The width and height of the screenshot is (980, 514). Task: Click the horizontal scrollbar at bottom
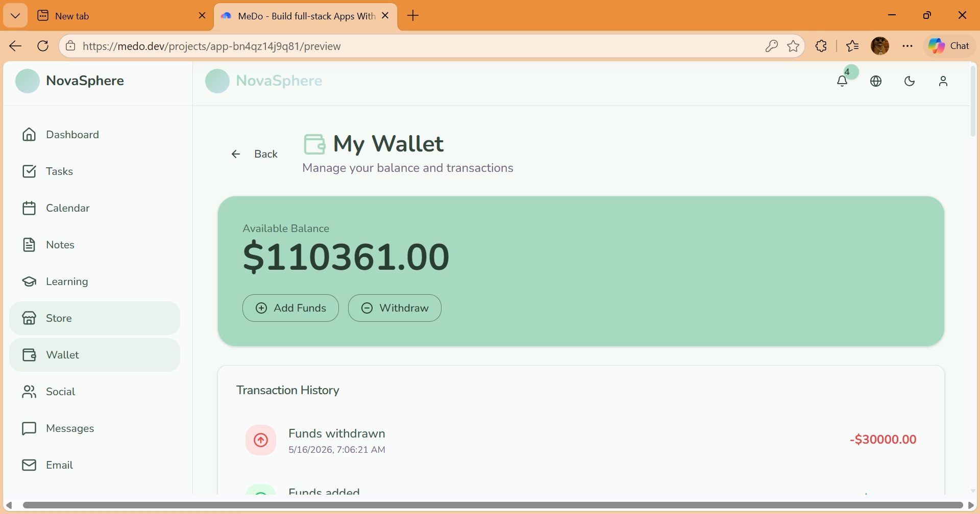493,505
